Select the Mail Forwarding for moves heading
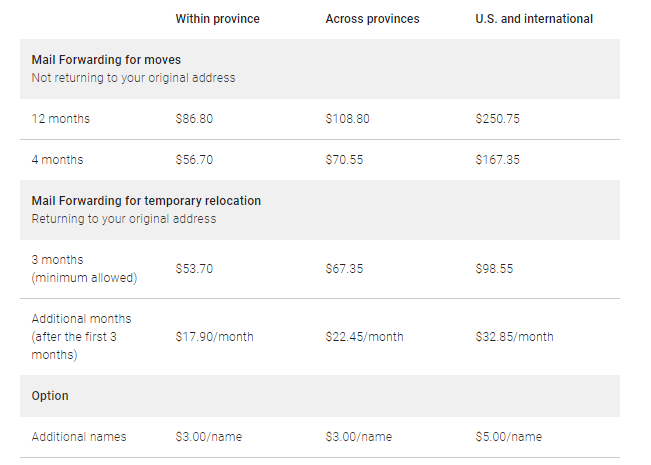 pyautogui.click(x=106, y=60)
